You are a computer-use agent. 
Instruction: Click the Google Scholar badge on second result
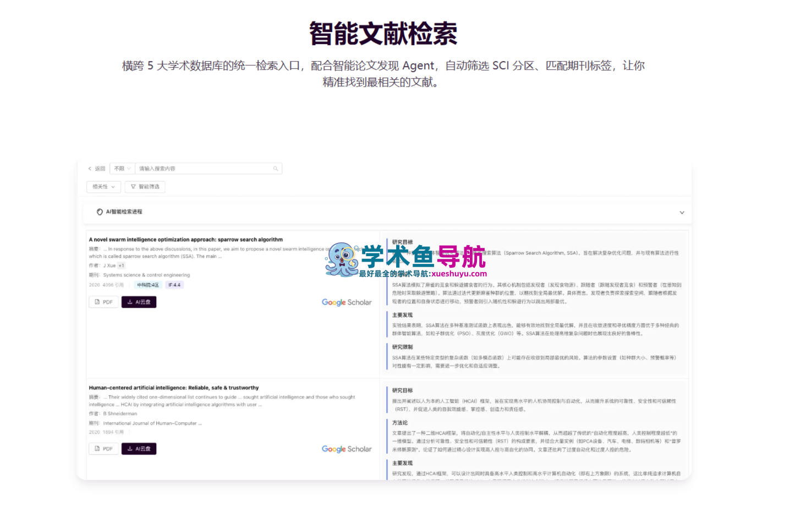tap(347, 449)
